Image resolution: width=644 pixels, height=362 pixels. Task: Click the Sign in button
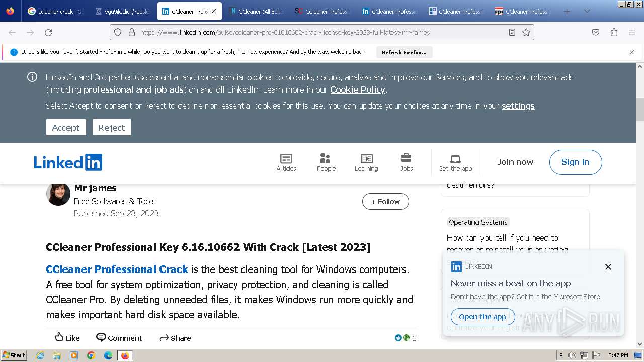[x=576, y=162]
